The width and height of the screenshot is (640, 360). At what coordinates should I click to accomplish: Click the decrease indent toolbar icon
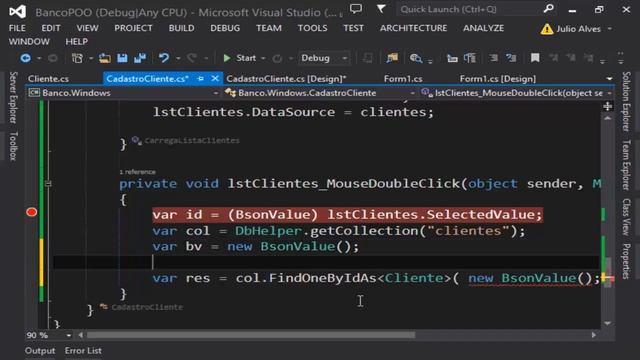click(452, 58)
